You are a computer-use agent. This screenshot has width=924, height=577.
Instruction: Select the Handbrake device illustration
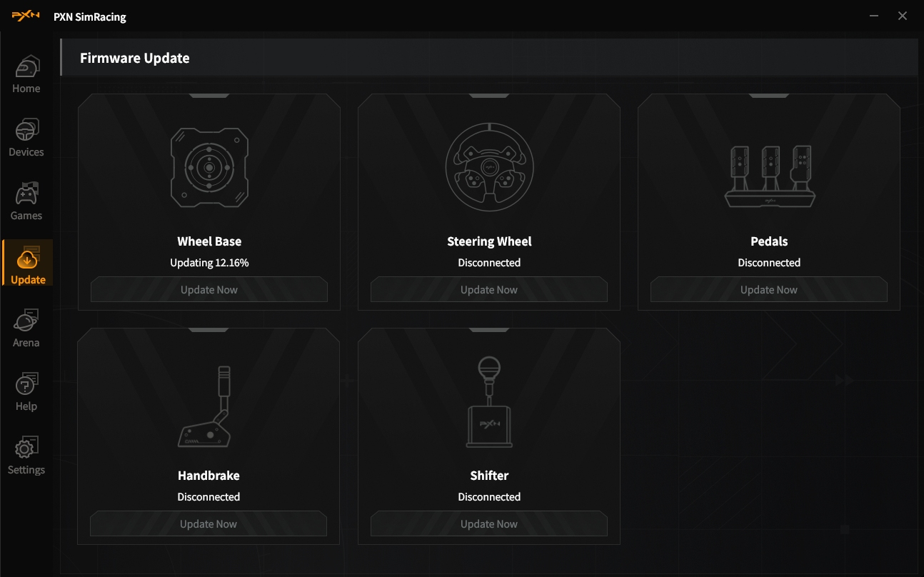(x=209, y=407)
